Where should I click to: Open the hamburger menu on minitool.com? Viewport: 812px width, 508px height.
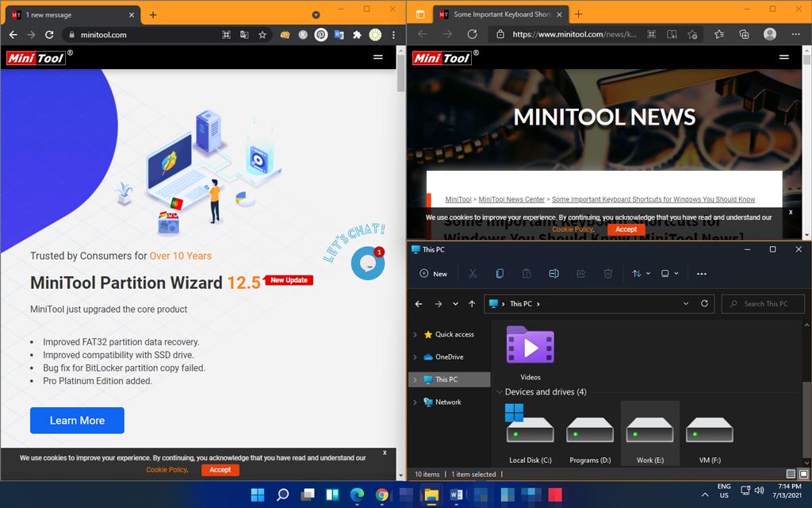point(378,57)
